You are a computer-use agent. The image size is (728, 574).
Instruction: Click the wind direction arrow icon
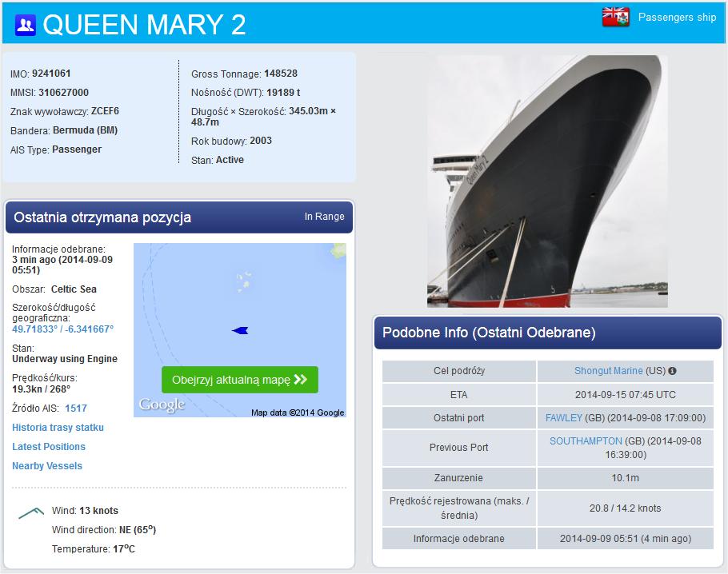click(31, 513)
